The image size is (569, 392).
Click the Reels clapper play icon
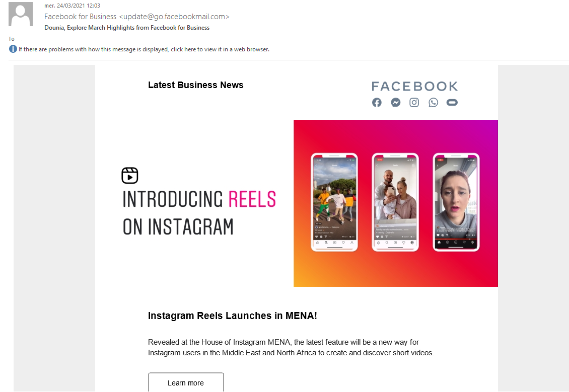(x=130, y=176)
